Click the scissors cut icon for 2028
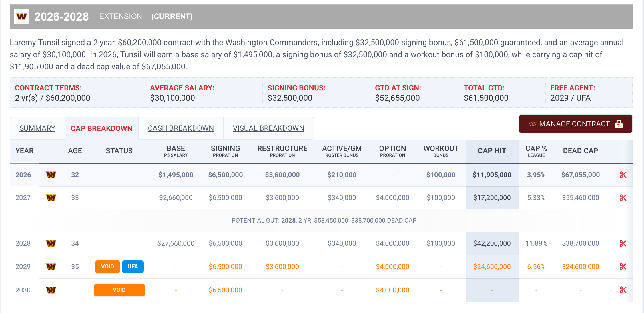Image resolution: width=644 pixels, height=313 pixels. [623, 243]
